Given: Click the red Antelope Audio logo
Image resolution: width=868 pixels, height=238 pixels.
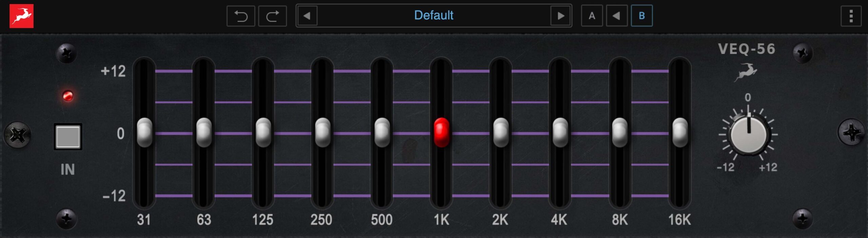Looking at the screenshot, I should pos(21,16).
